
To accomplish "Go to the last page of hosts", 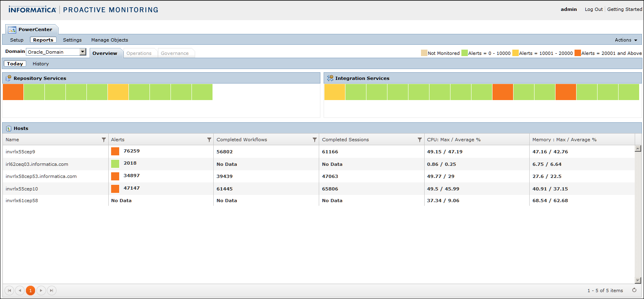I will click(51, 291).
